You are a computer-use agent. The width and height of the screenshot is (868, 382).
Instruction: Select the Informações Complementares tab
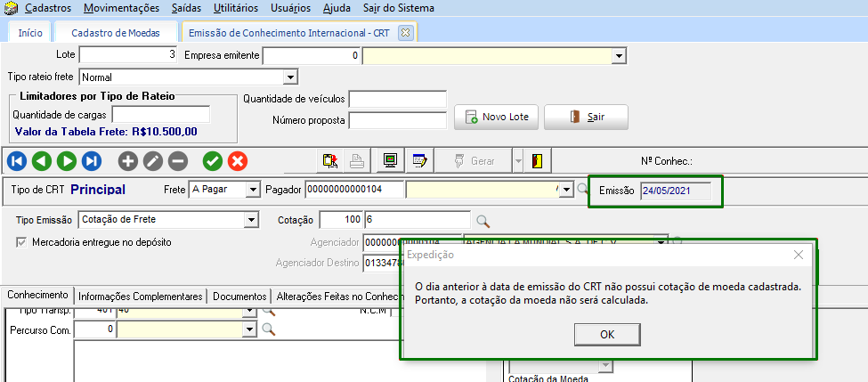tap(141, 297)
